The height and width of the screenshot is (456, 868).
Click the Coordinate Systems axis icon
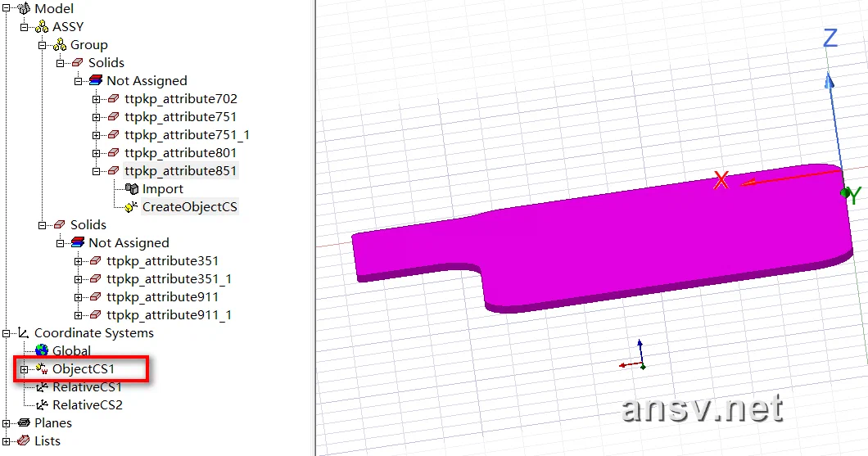[23, 332]
